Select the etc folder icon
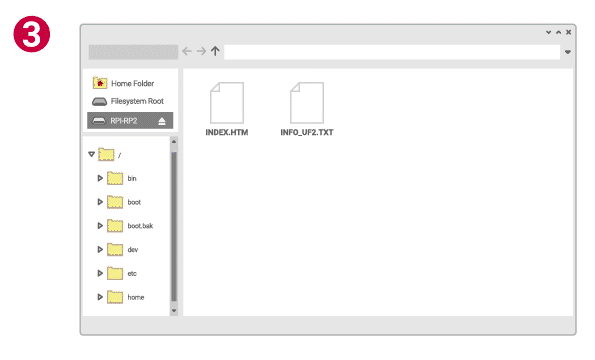 (115, 273)
